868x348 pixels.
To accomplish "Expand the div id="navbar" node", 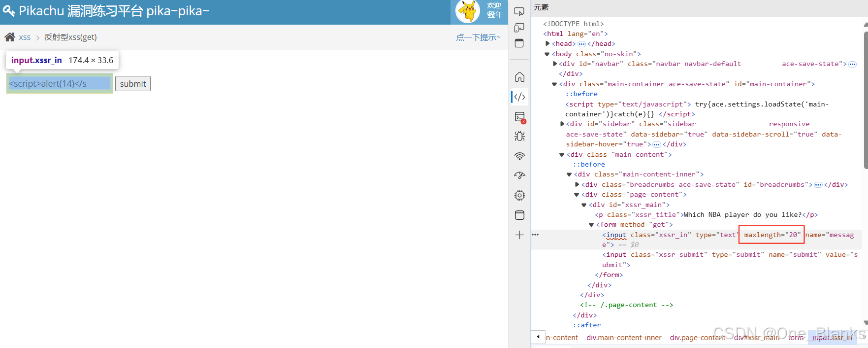I will tap(555, 64).
